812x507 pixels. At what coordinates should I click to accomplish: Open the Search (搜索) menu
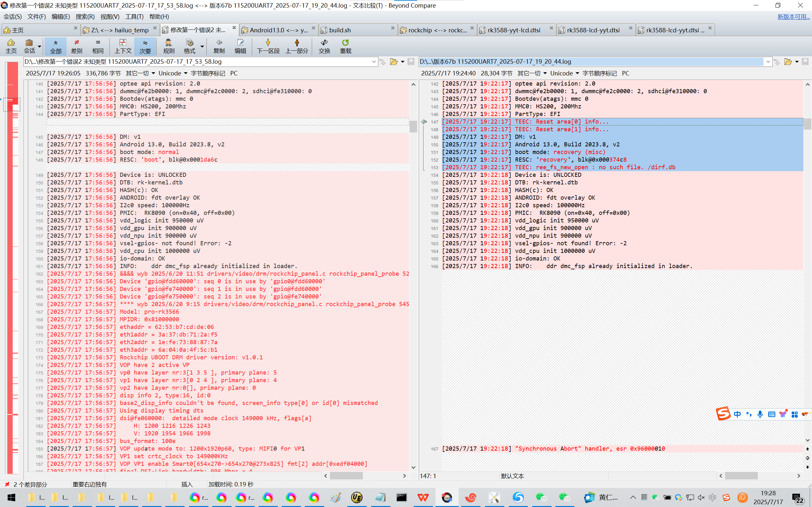pos(85,16)
